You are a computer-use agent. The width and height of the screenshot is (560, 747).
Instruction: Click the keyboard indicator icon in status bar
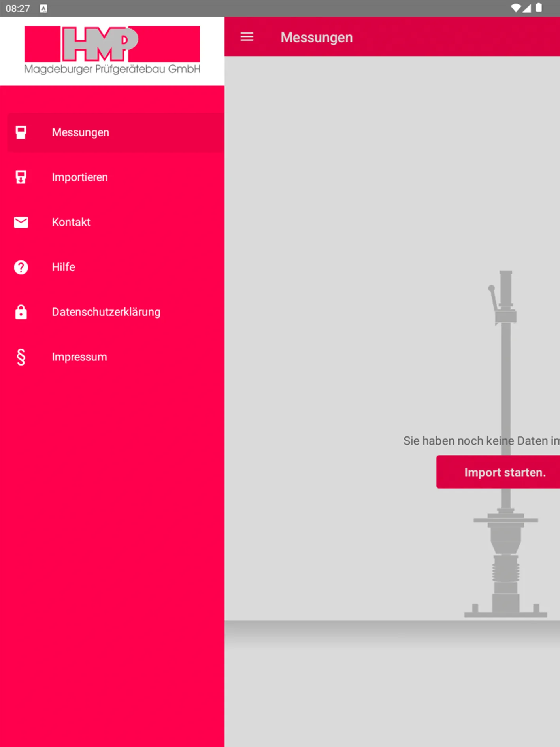tap(43, 8)
